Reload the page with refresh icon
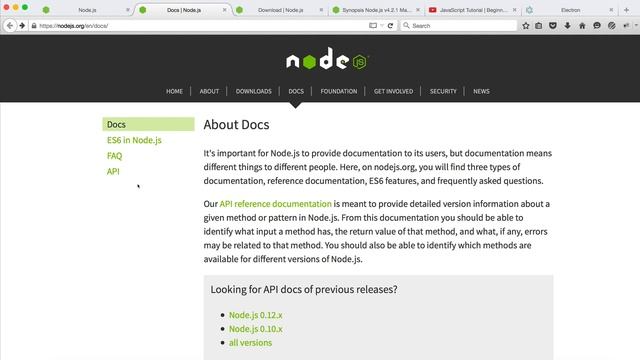The height and width of the screenshot is (360, 640). 391,26
